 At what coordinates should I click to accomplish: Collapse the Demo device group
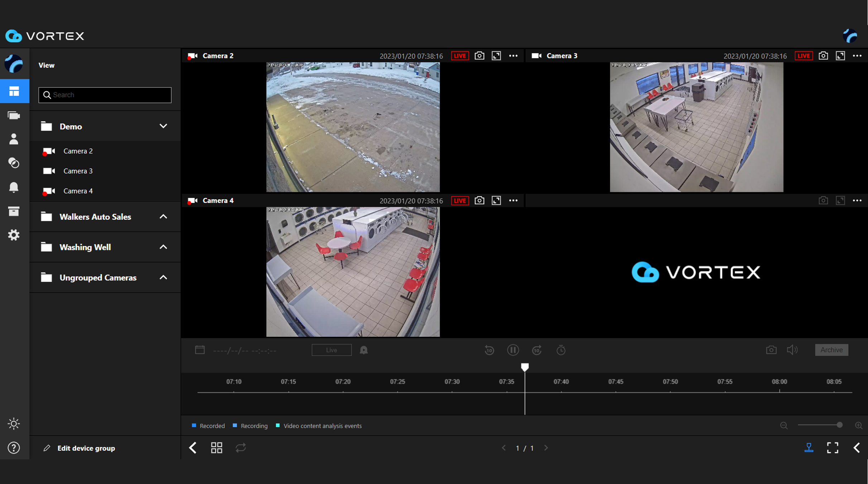pyautogui.click(x=163, y=126)
